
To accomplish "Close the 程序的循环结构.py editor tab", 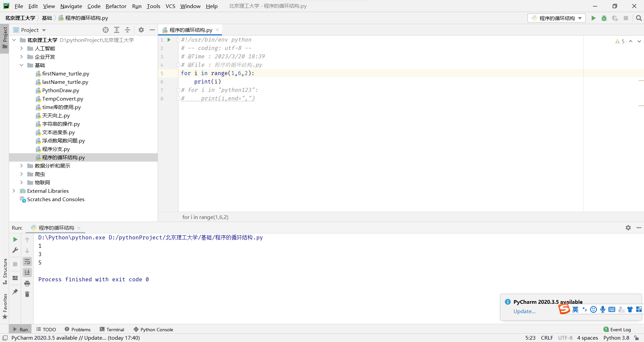I will (x=217, y=30).
